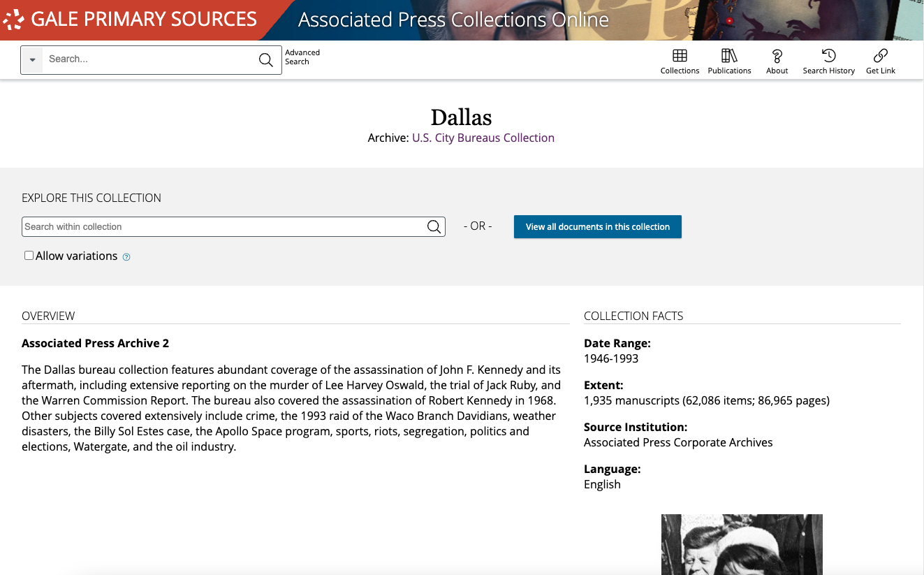Click the date range 1946-1993
The image size is (924, 575).
(611, 358)
